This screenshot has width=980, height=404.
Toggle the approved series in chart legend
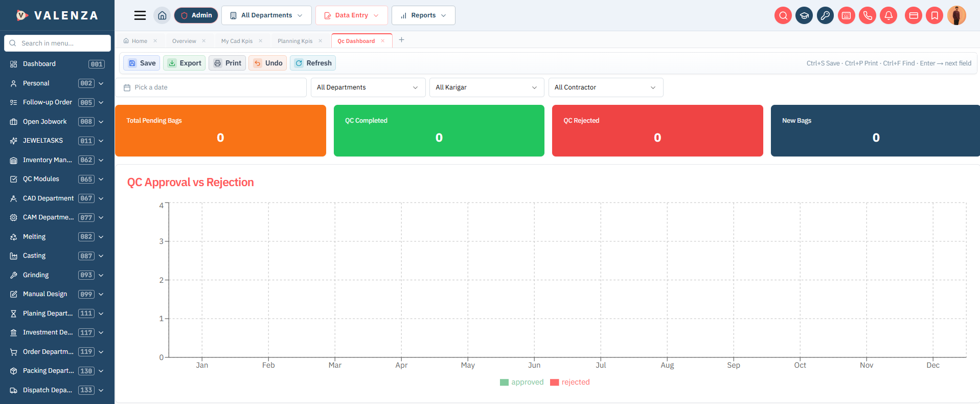521,382
